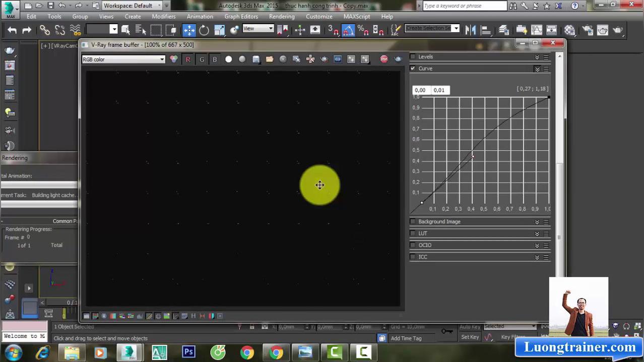
Task: Click the Auto Key button
Action: coord(470,327)
